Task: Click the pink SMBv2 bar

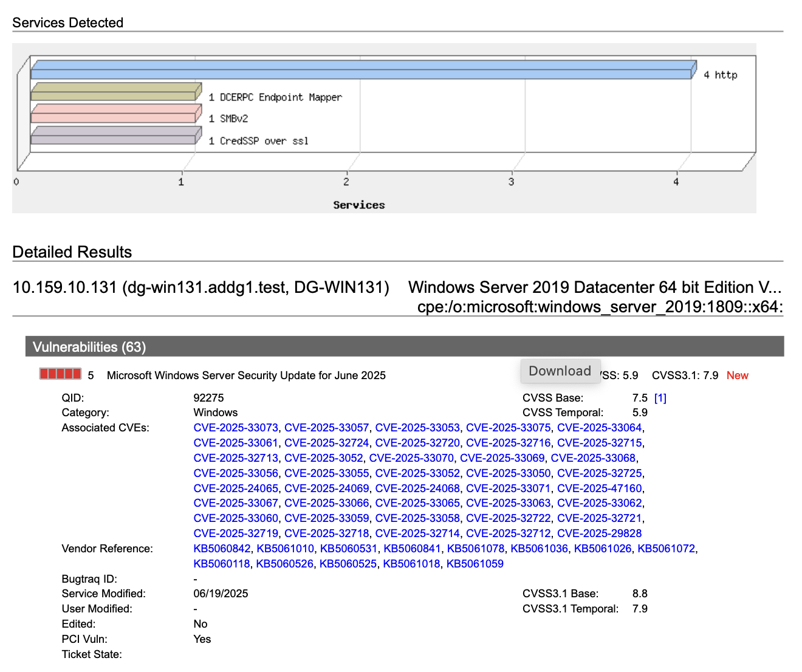Action: coord(115,114)
